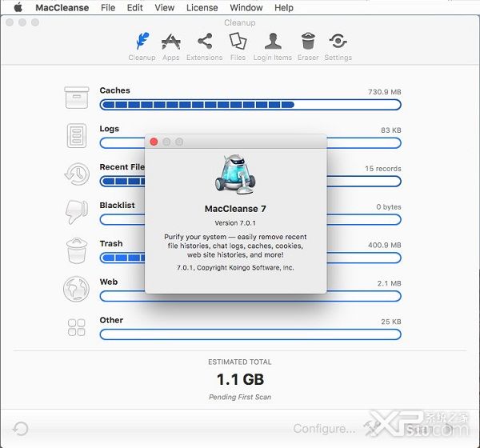Select the Trash category label

111,243
